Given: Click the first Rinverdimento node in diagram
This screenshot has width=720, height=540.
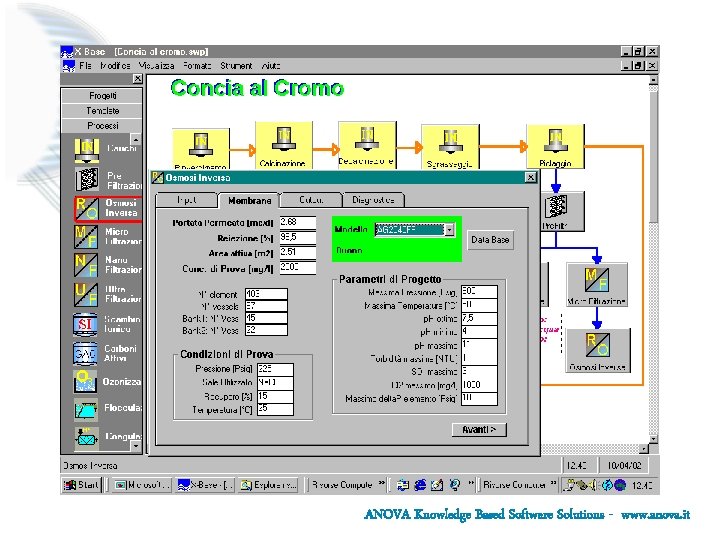Looking at the screenshot, I should pyautogui.click(x=201, y=149).
